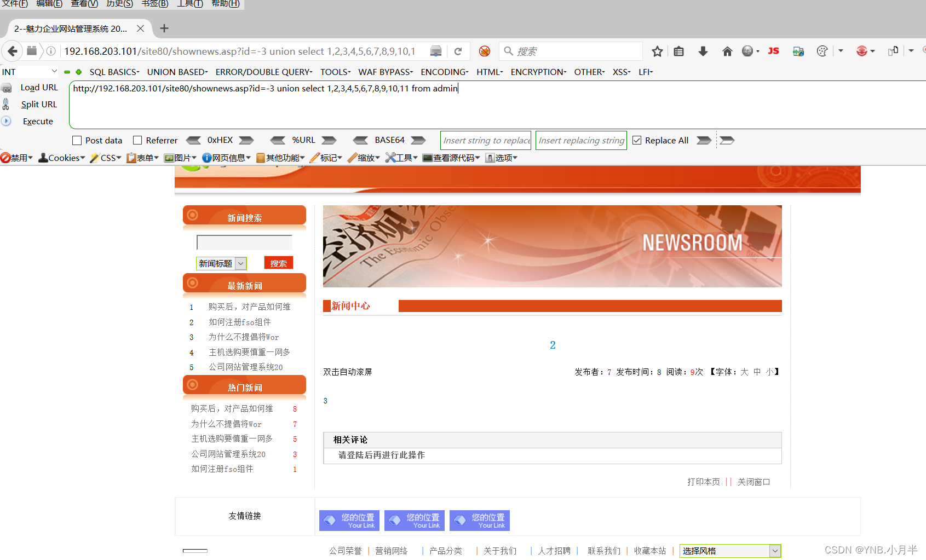
Task: Click the 搜索 search button
Action: [x=278, y=263]
